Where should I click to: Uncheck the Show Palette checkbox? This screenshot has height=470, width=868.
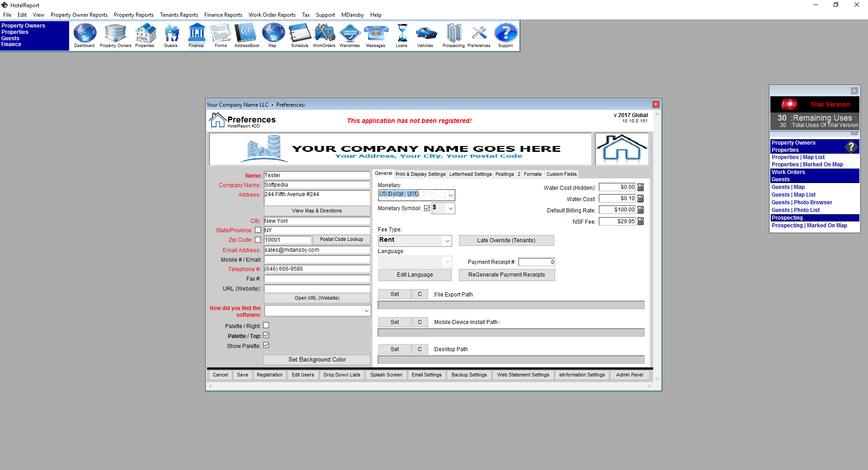click(x=266, y=345)
